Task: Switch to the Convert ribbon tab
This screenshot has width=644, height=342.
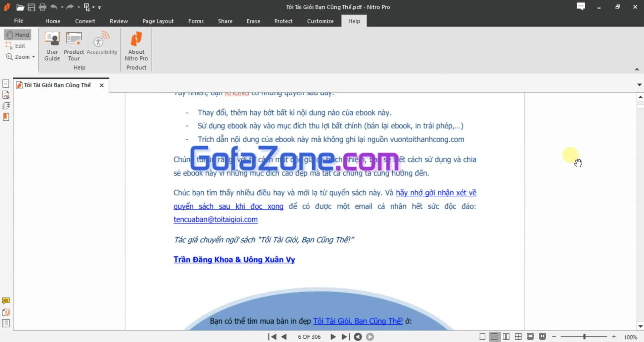Action: coord(85,21)
